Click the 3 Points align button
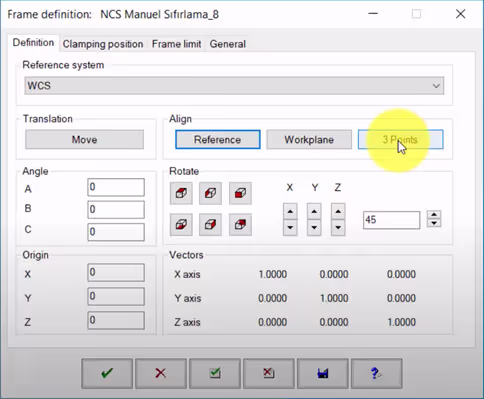 pos(400,139)
